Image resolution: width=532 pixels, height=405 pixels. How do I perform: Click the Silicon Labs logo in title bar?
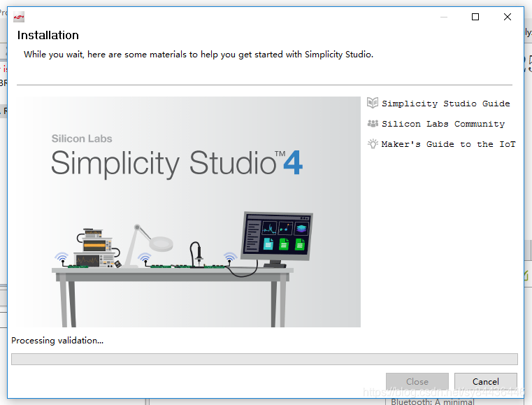click(x=19, y=17)
